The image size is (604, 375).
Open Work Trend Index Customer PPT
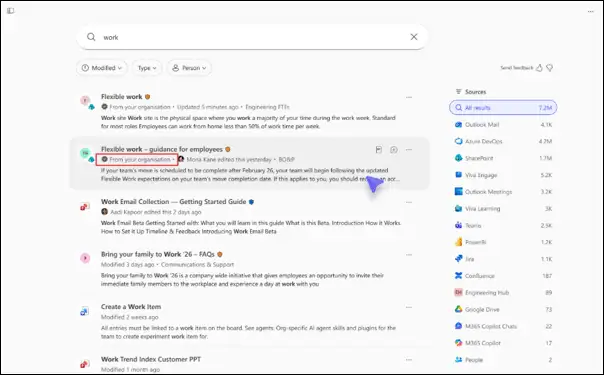point(151,359)
